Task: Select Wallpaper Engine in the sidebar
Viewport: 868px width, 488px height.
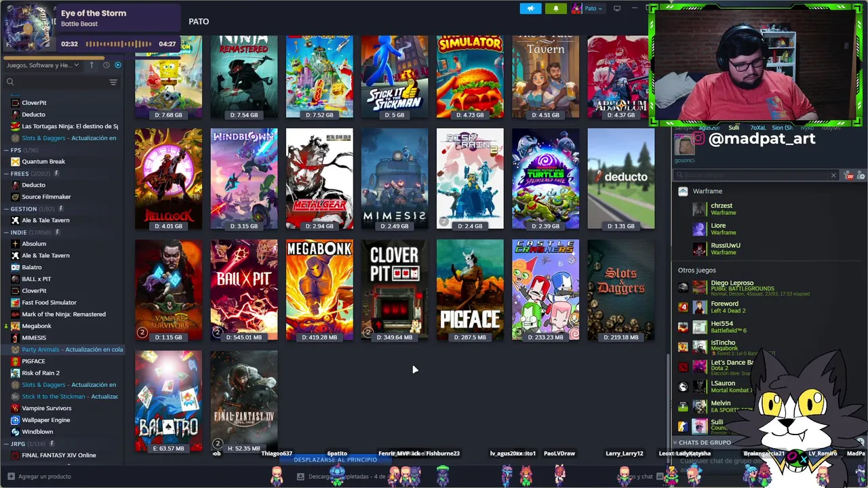Action: click(x=46, y=420)
